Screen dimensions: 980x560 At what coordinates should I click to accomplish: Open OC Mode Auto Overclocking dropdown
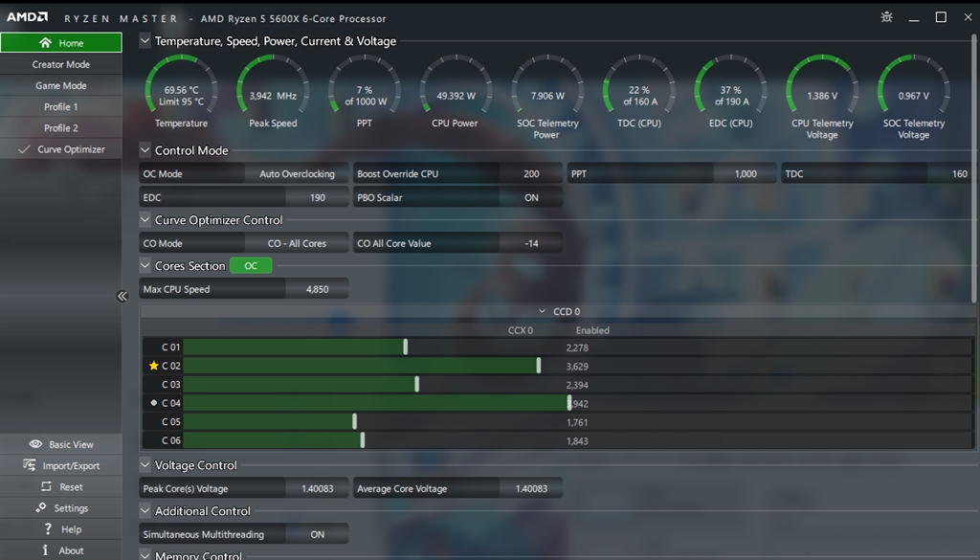point(297,174)
